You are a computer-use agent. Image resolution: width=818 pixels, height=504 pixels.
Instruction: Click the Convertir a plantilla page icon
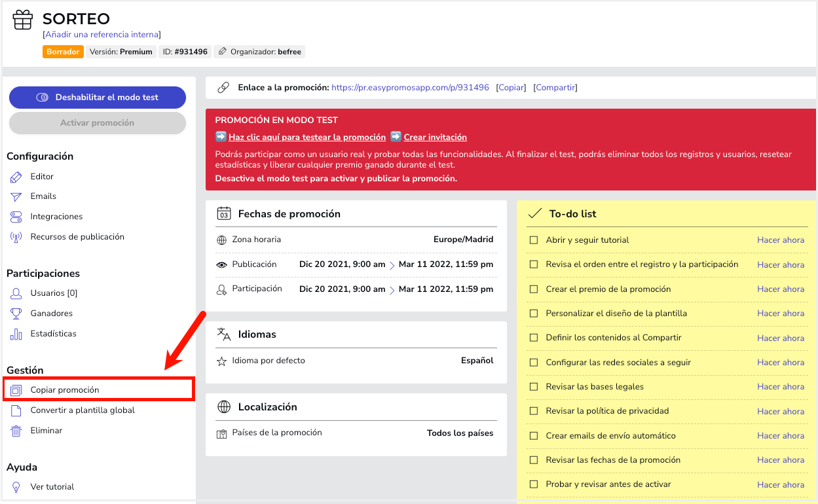[x=16, y=410]
